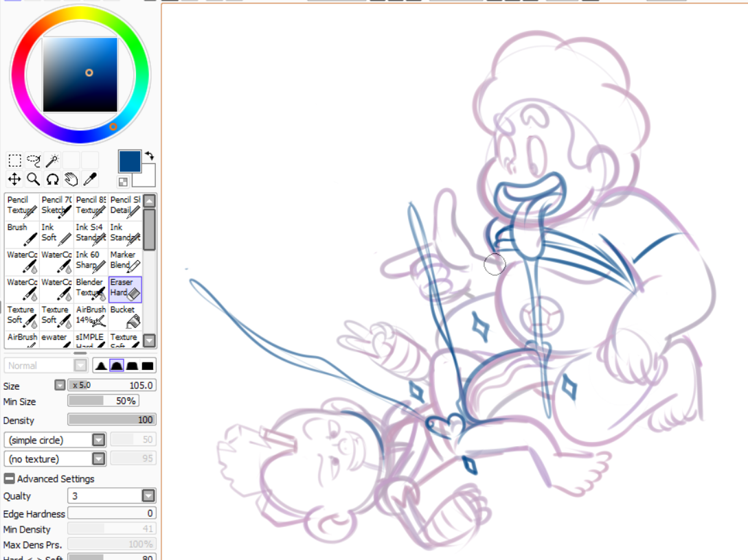
Task: Pick the Eyedropper color picker tool
Action: (90, 180)
